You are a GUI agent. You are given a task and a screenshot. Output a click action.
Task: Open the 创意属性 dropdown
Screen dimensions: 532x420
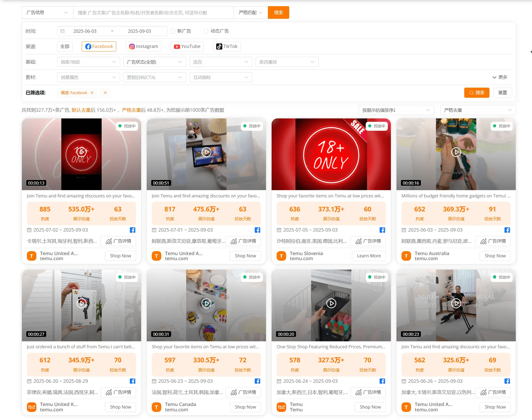coord(88,77)
